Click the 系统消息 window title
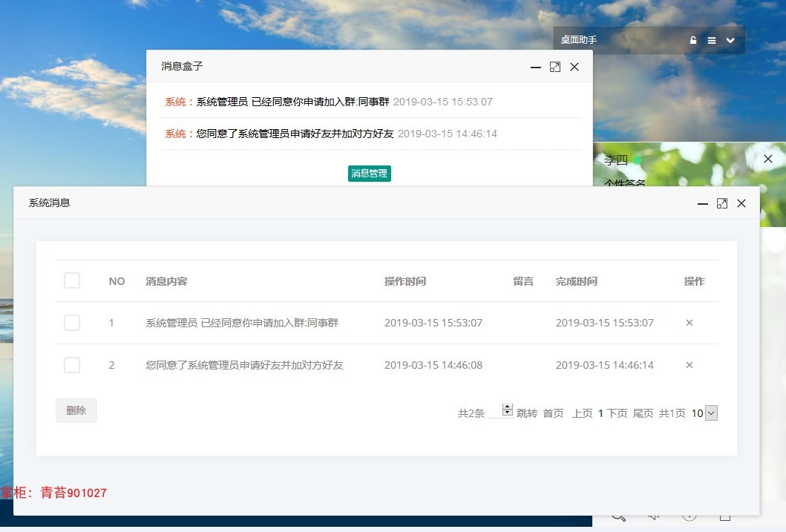 point(49,203)
